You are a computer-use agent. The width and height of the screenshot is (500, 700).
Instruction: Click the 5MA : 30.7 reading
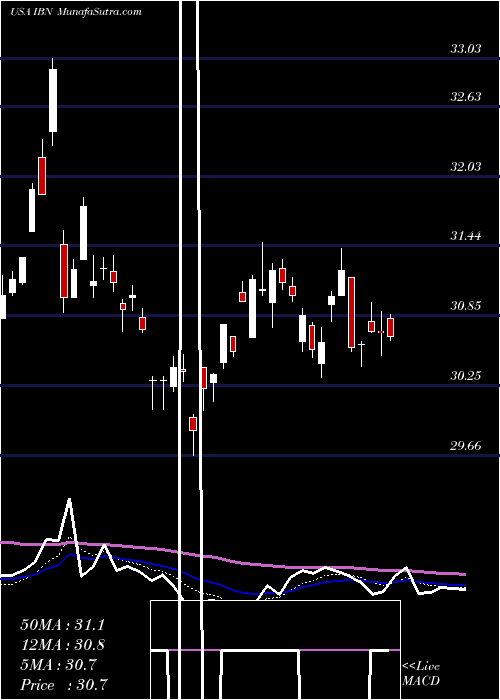click(58, 665)
